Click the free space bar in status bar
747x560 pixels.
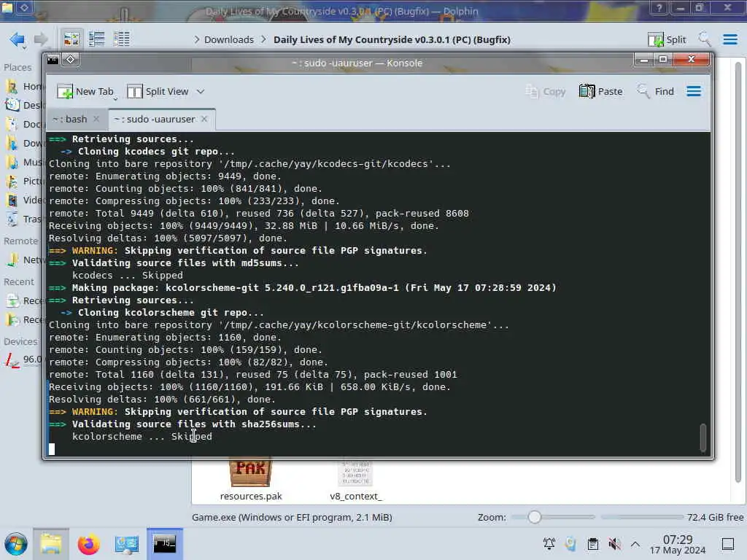tap(642, 517)
